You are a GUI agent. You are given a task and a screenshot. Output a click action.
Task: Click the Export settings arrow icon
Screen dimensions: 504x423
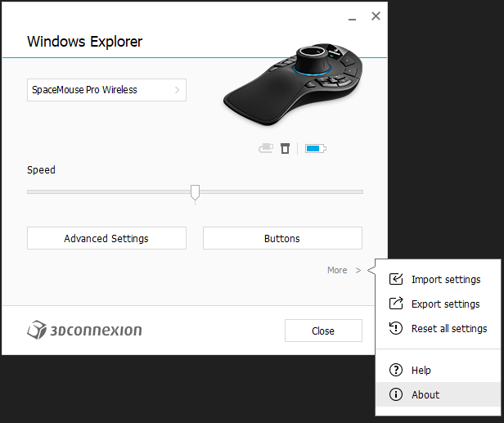(396, 304)
